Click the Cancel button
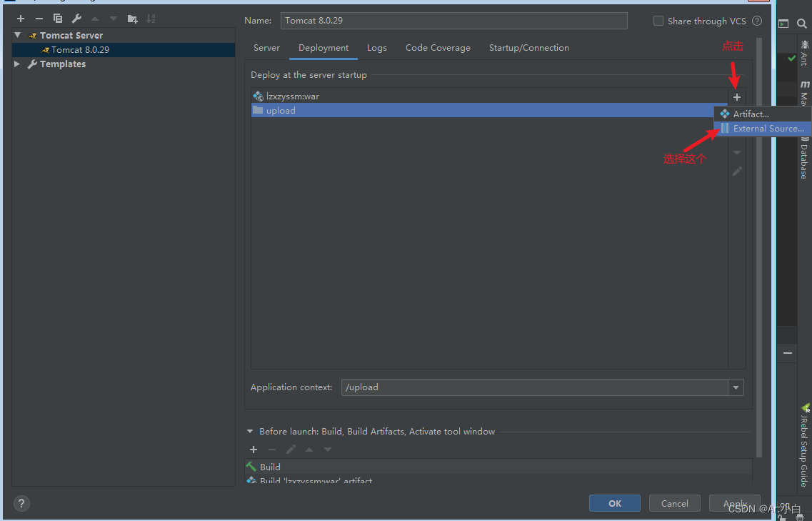 [675, 503]
